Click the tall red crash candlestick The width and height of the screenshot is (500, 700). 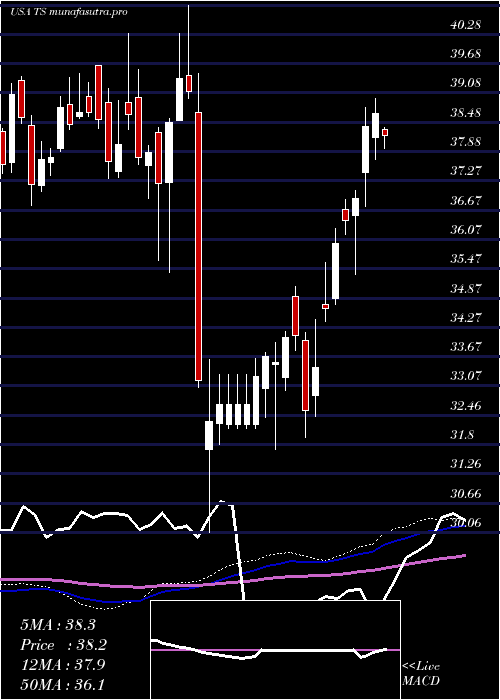click(198, 246)
